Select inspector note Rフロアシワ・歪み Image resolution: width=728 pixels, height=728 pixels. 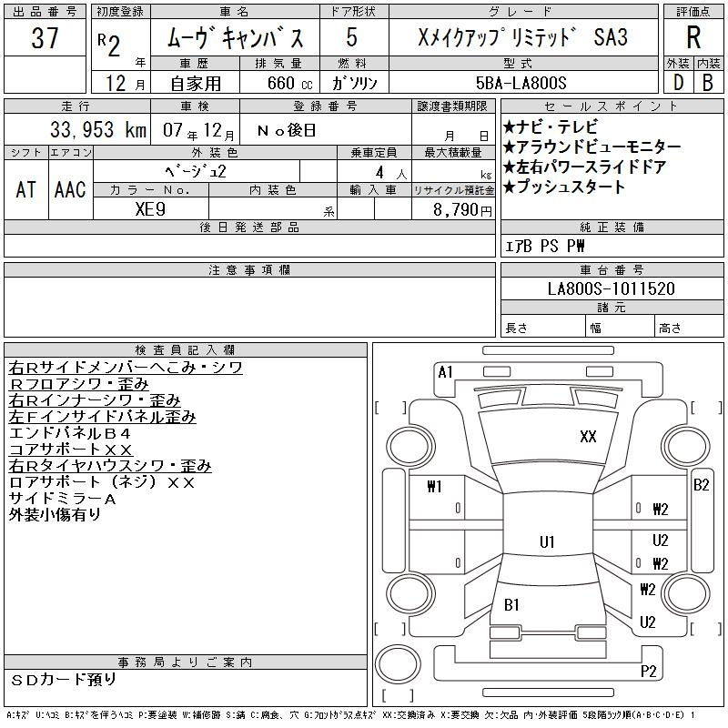pyautogui.click(x=78, y=384)
